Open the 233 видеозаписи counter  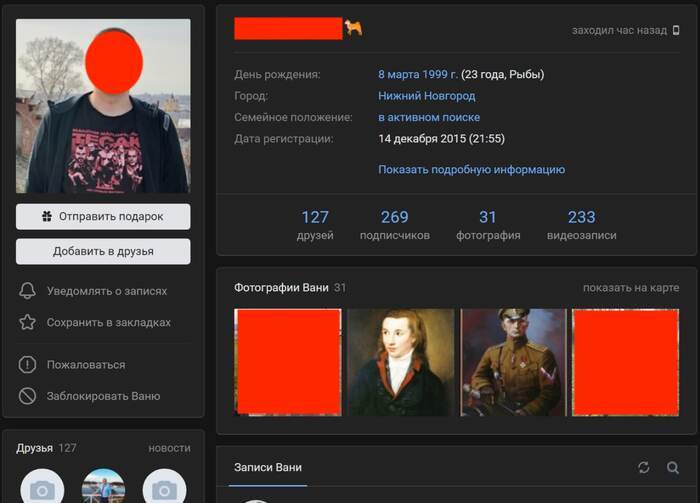coord(581,225)
